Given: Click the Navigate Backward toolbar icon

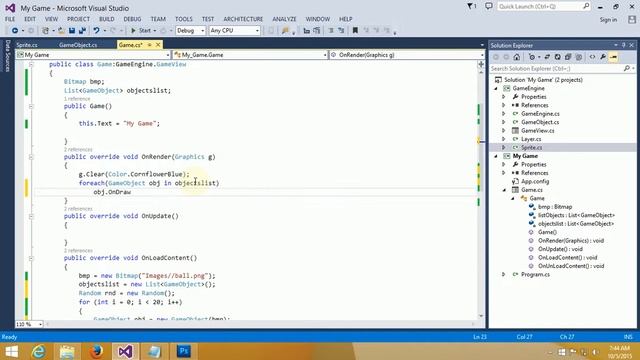Looking at the screenshot, I should click(x=15, y=31).
